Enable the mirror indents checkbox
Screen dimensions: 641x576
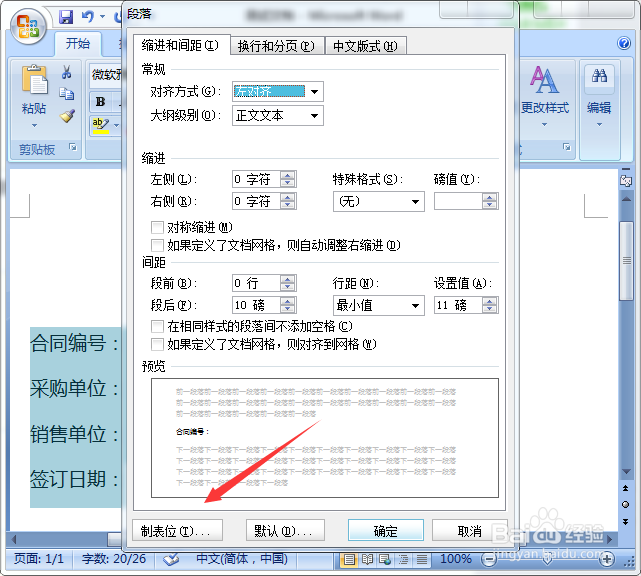click(x=157, y=227)
